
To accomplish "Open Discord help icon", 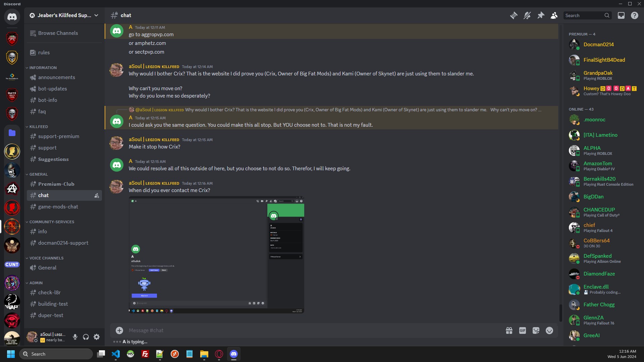I will tap(635, 15).
